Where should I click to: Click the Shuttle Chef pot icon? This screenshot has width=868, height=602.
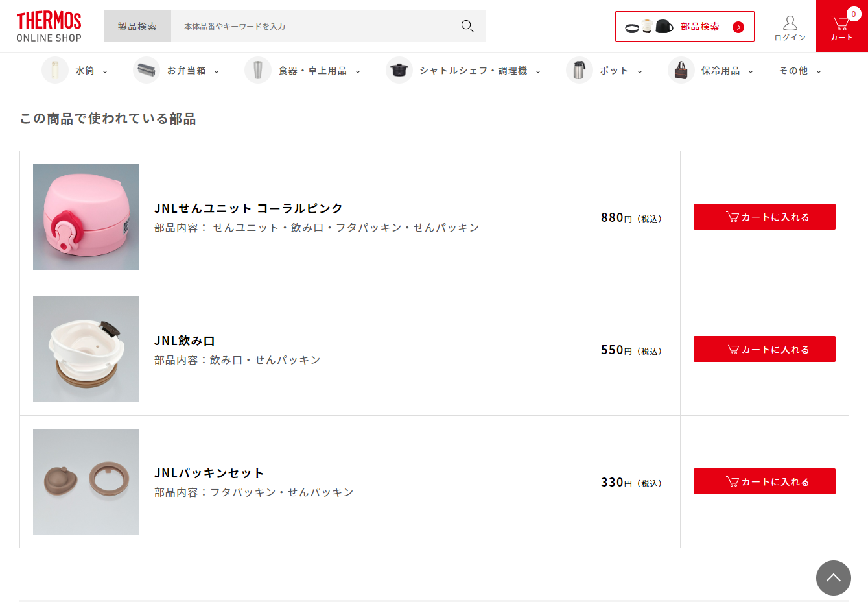pos(399,70)
